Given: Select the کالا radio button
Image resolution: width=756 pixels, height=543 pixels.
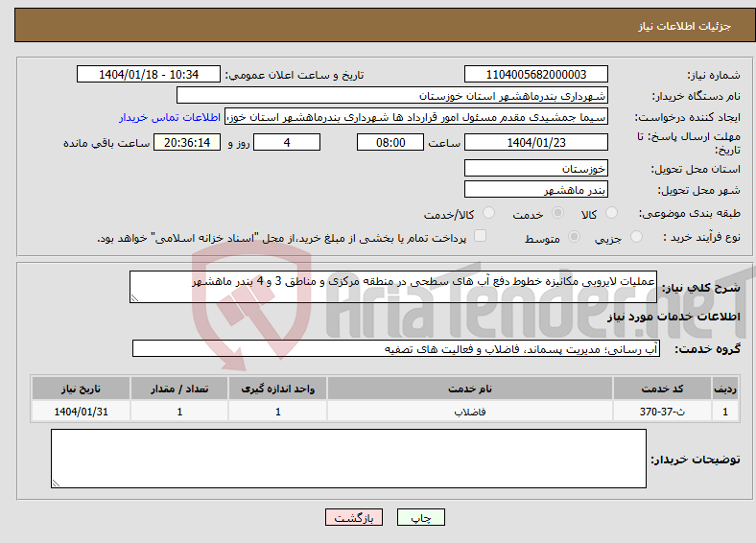Looking at the screenshot, I should [611, 213].
